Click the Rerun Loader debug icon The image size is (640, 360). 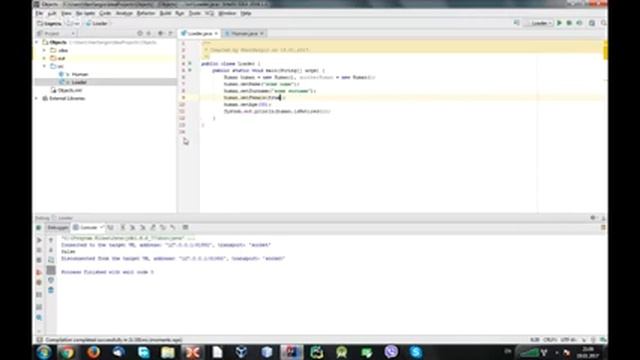point(39,227)
